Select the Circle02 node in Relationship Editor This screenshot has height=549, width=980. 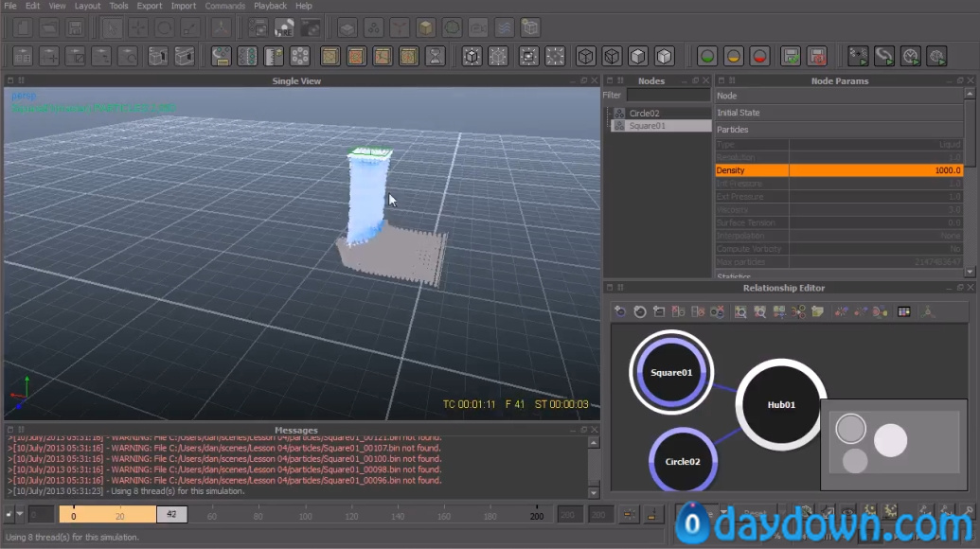point(683,461)
